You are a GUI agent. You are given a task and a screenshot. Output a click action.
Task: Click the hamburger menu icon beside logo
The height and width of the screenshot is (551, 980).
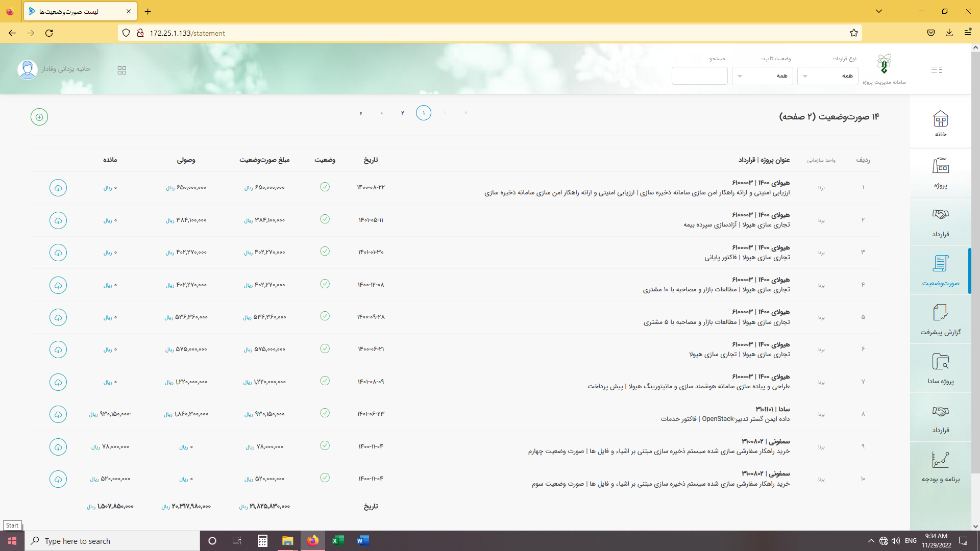(937, 70)
